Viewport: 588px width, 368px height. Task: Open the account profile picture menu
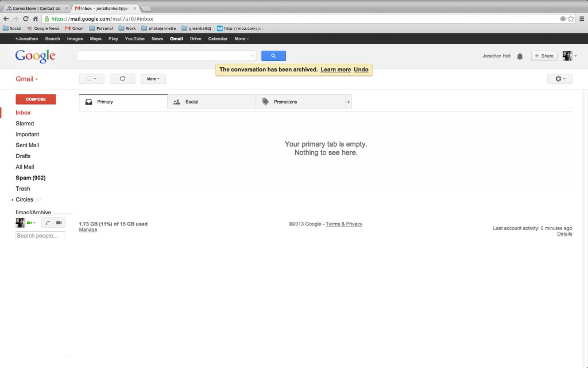point(569,56)
